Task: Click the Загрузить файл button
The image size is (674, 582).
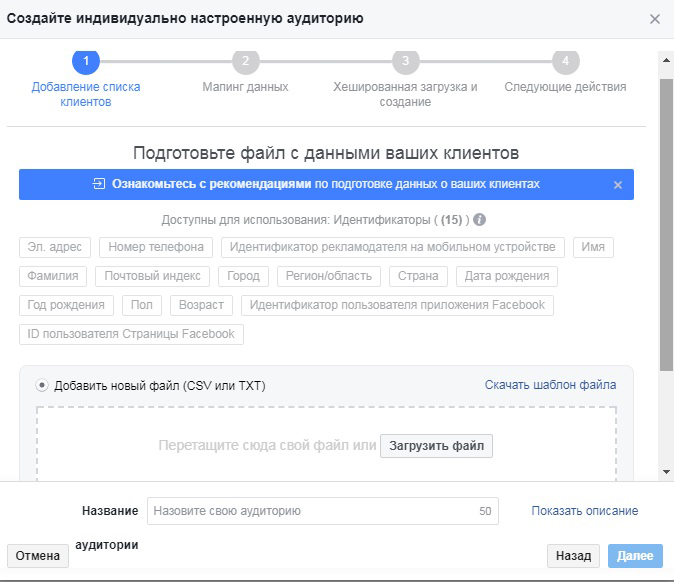Action: click(x=436, y=446)
